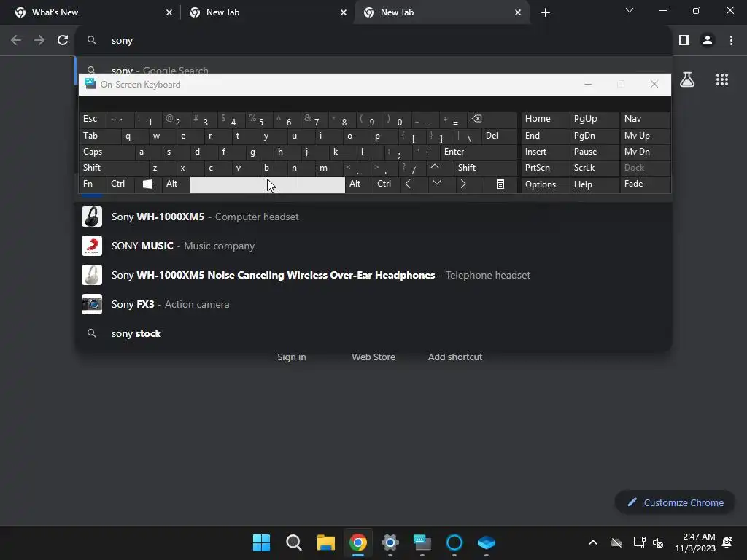
Task: Click the Mv Up key
Action: [645, 136]
